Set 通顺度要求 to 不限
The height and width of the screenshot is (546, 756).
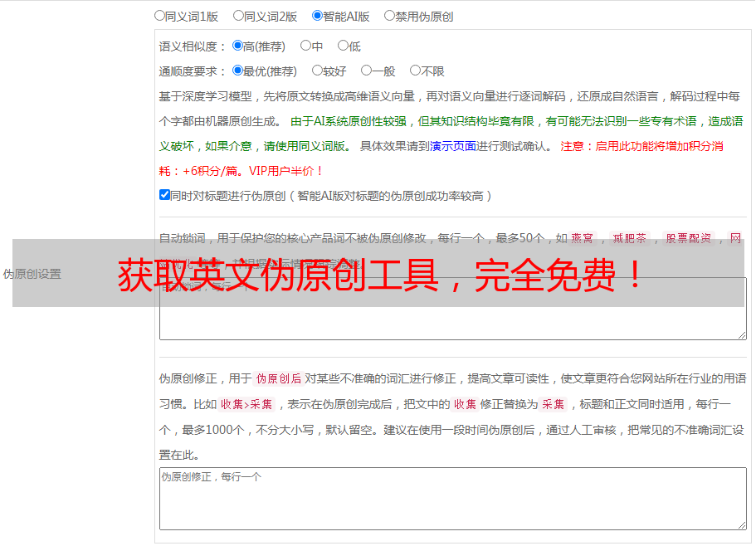pos(415,71)
